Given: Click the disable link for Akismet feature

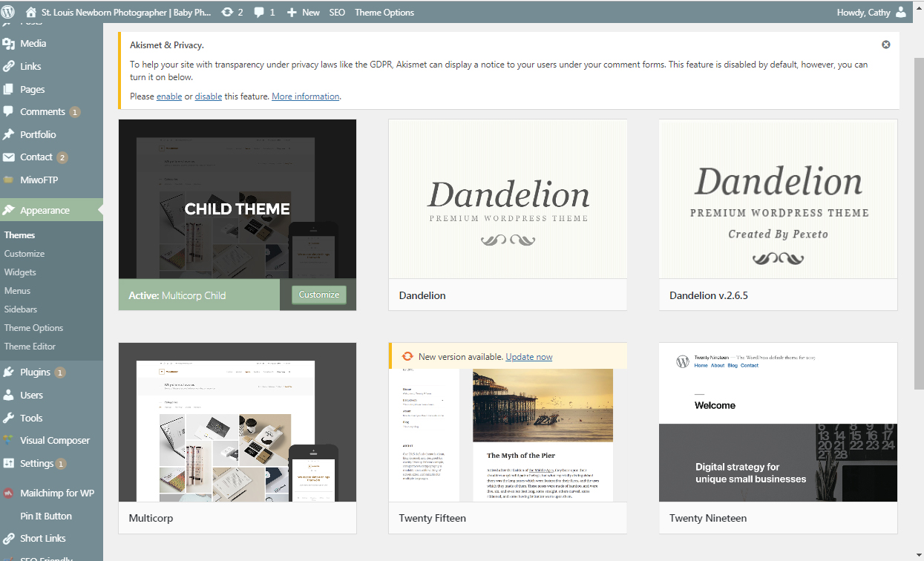Looking at the screenshot, I should (209, 96).
